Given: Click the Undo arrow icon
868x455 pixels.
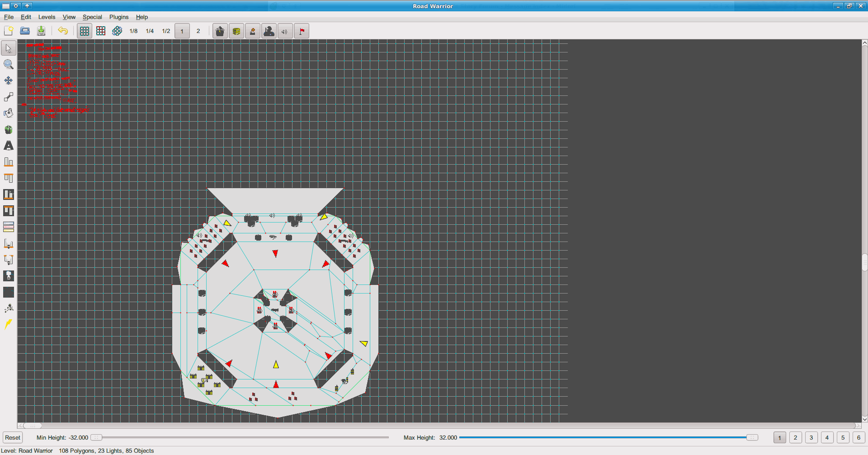Looking at the screenshot, I should pyautogui.click(x=63, y=31).
